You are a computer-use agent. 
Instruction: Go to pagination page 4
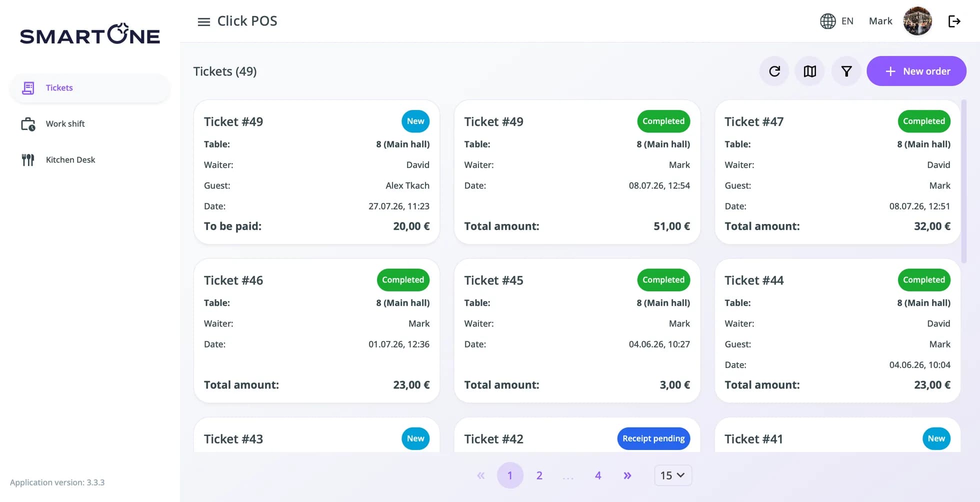click(x=598, y=475)
